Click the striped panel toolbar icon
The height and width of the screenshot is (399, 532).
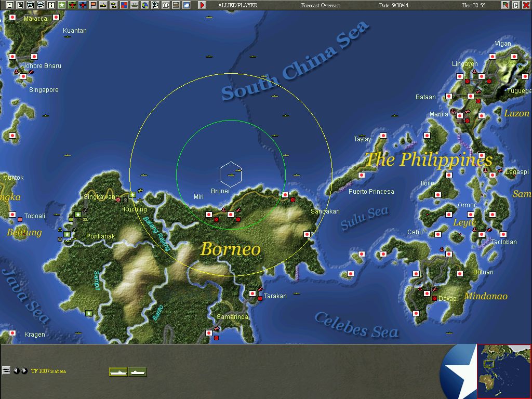(x=176, y=5)
